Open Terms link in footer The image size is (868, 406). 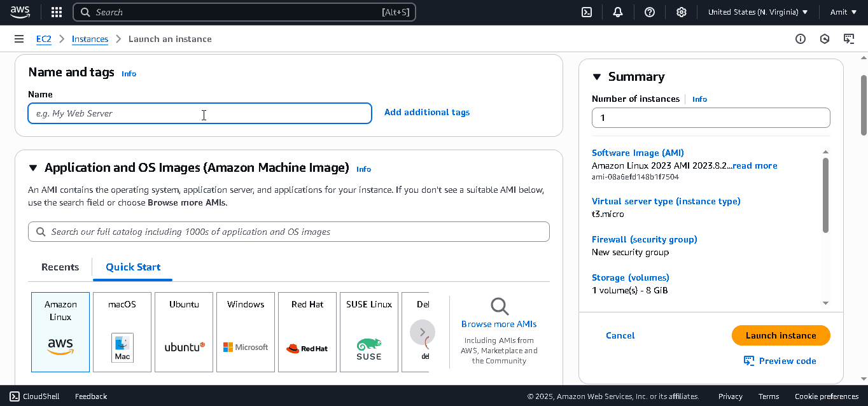769,396
